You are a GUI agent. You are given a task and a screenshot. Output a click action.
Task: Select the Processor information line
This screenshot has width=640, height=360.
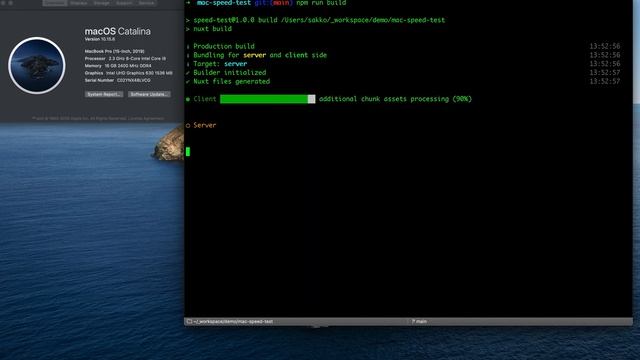click(125, 58)
